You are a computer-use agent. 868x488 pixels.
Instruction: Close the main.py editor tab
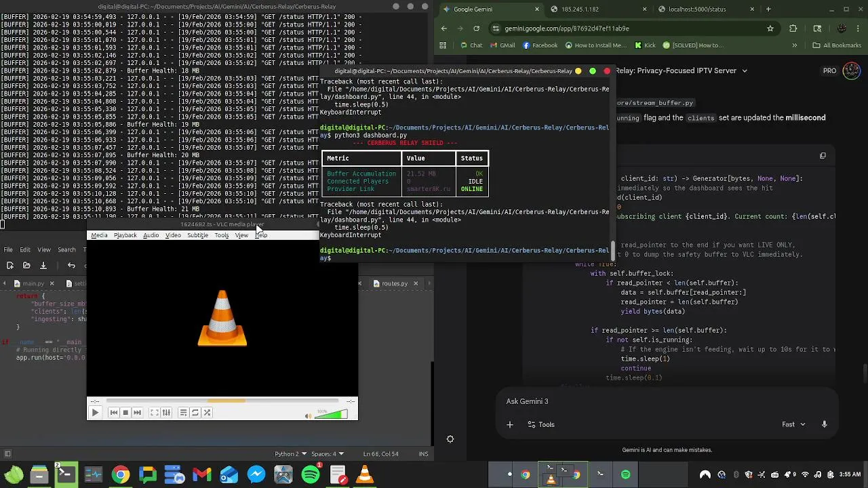[x=52, y=283]
